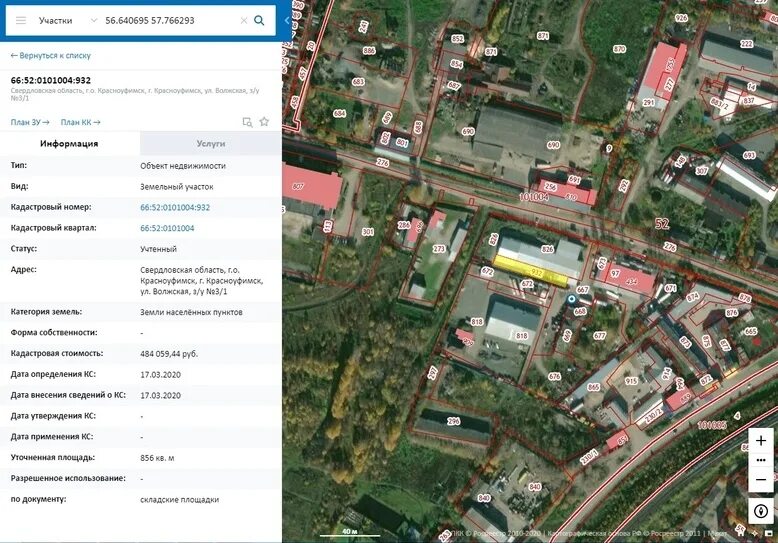
Task: Select Объект недвижимости value
Action: [x=183, y=166]
